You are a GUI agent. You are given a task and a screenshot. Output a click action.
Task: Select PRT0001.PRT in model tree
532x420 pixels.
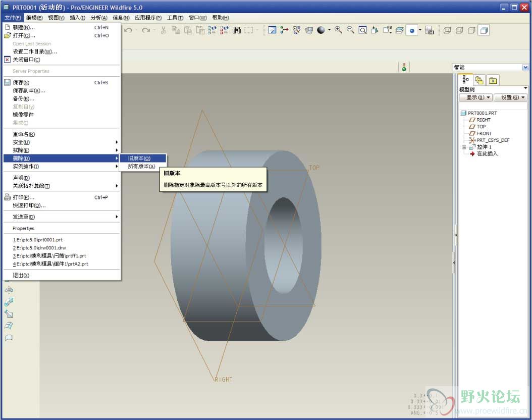coord(482,113)
